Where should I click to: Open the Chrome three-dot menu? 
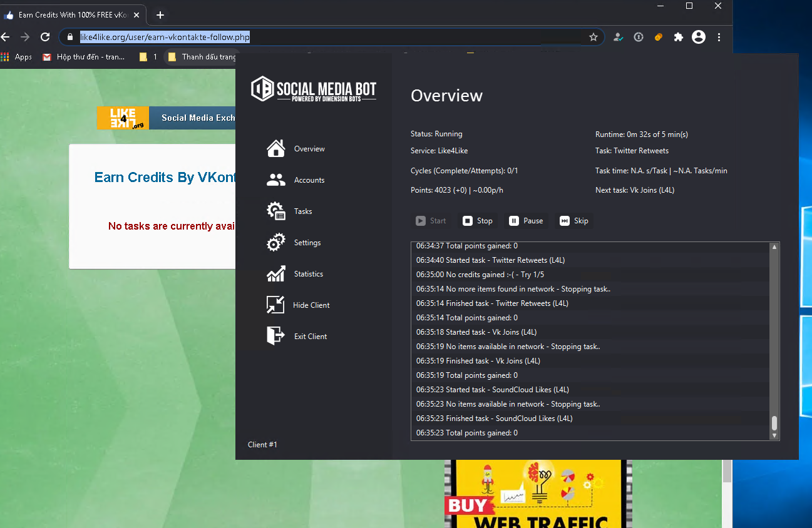click(719, 38)
